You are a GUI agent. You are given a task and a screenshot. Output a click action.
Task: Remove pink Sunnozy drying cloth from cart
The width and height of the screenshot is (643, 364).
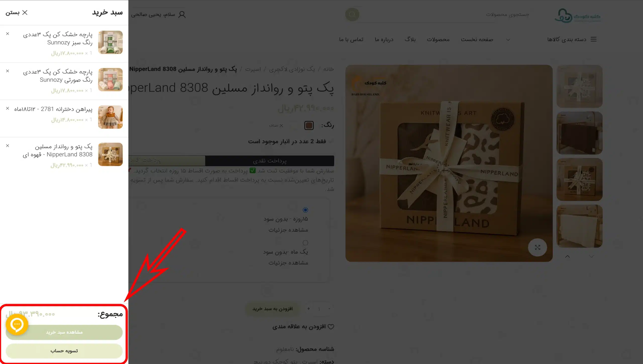(8, 71)
